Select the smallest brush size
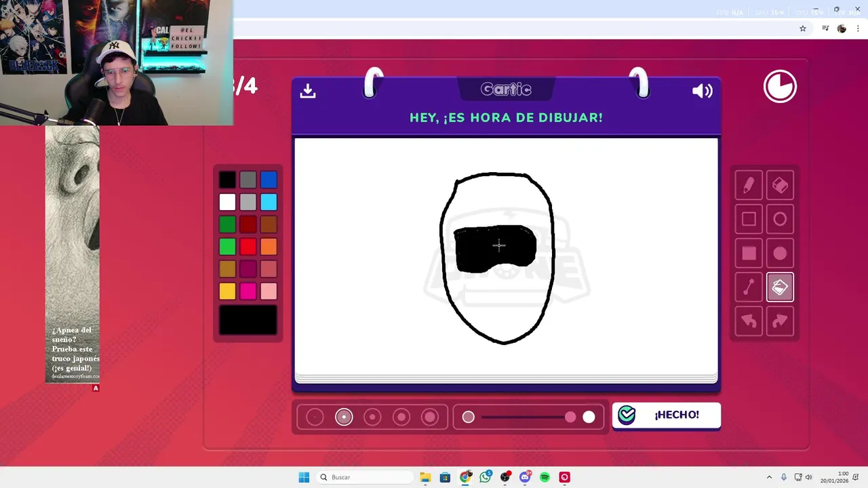Screen dimensions: 868x488 tap(315, 417)
